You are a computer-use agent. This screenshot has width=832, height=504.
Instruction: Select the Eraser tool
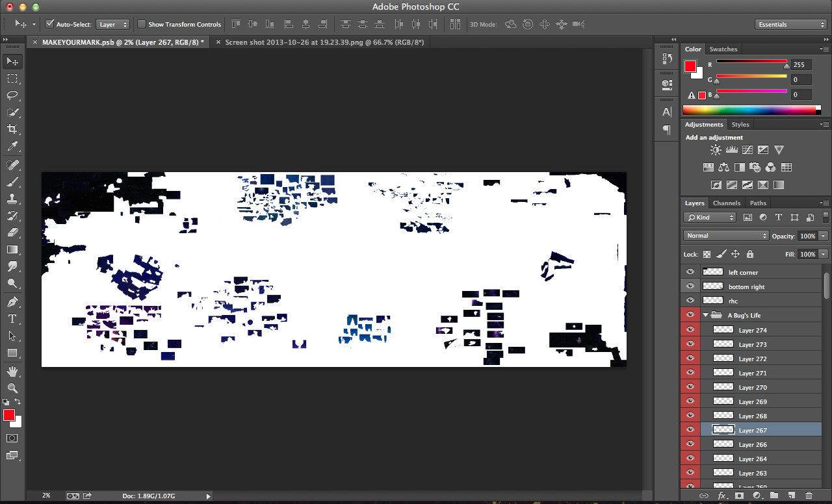(x=12, y=233)
